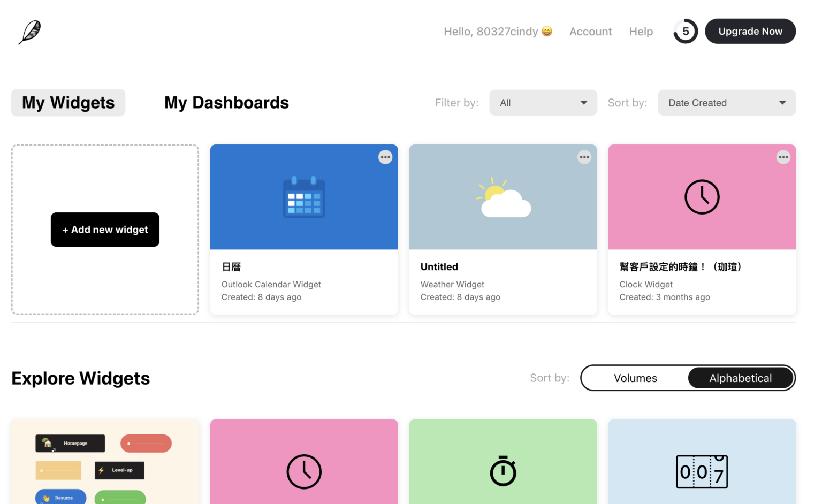Click the clock icon on the pink 幫客戶設定的時鐘 widget

(702, 197)
